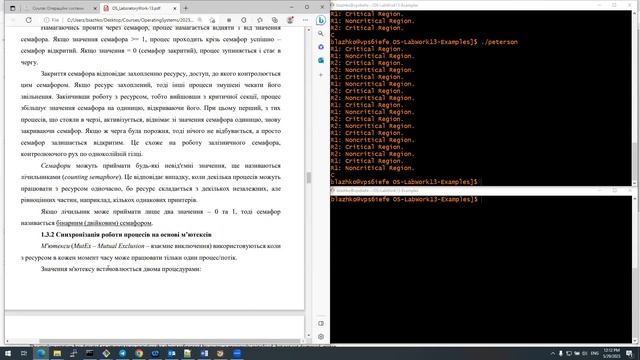Open the Edge sidebar search icon
This screenshot has height=360, width=640.
[x=321, y=33]
